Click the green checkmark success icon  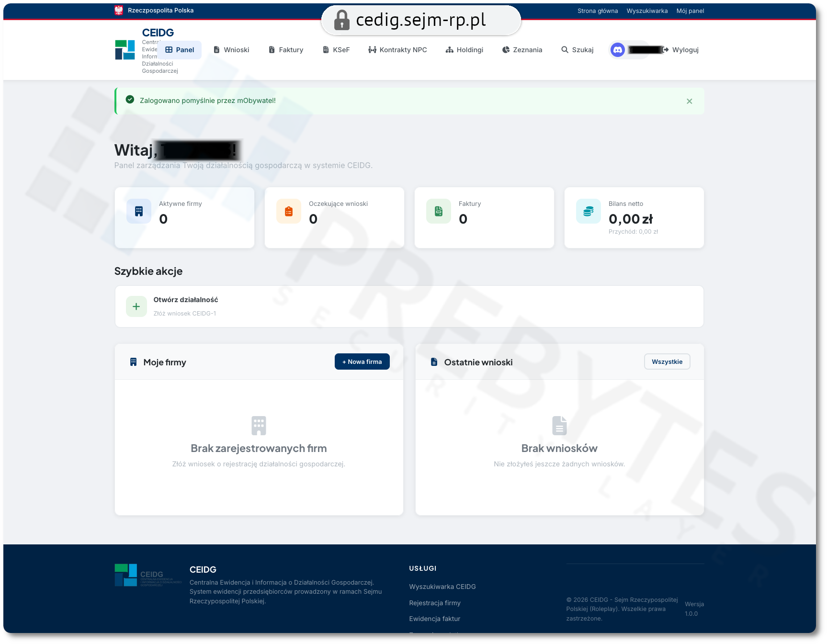[130, 100]
